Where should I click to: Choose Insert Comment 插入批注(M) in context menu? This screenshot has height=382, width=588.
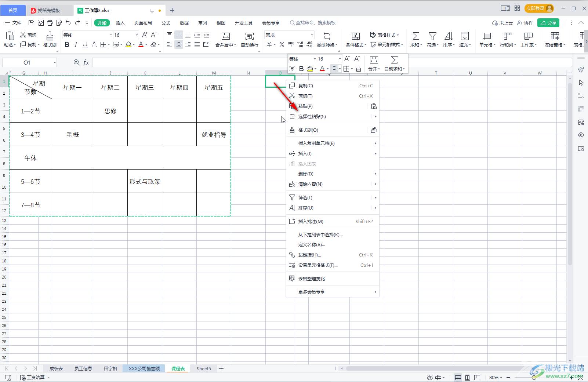333,222
